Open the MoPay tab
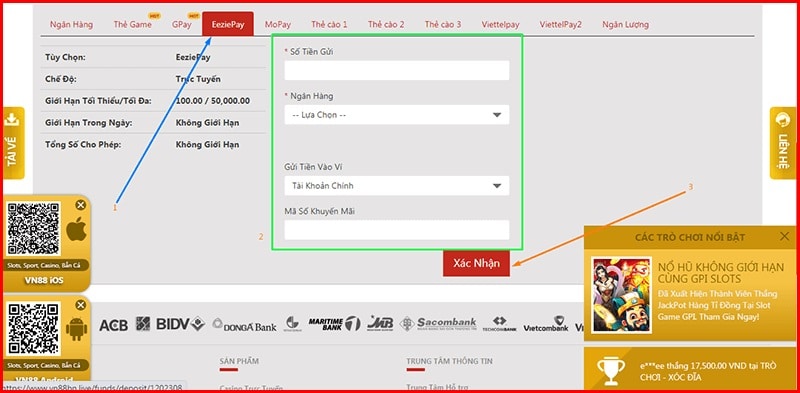The width and height of the screenshot is (800, 393). pyautogui.click(x=278, y=24)
